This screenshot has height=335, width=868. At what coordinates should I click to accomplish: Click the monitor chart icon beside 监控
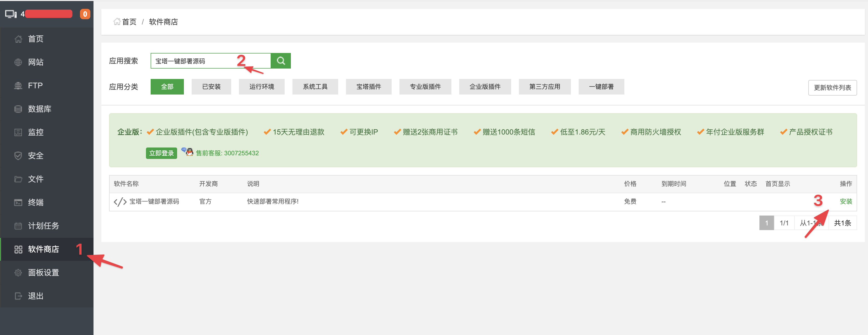point(18,132)
